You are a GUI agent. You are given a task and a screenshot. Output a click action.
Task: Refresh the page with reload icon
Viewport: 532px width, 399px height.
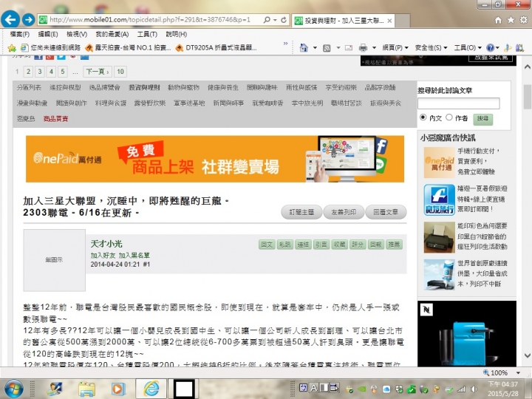coord(284,20)
